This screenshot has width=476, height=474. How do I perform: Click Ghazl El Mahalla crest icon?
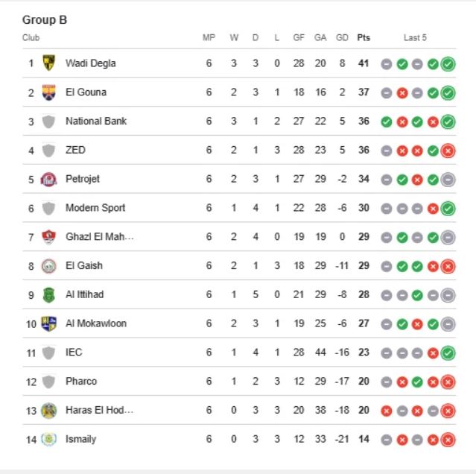49,237
